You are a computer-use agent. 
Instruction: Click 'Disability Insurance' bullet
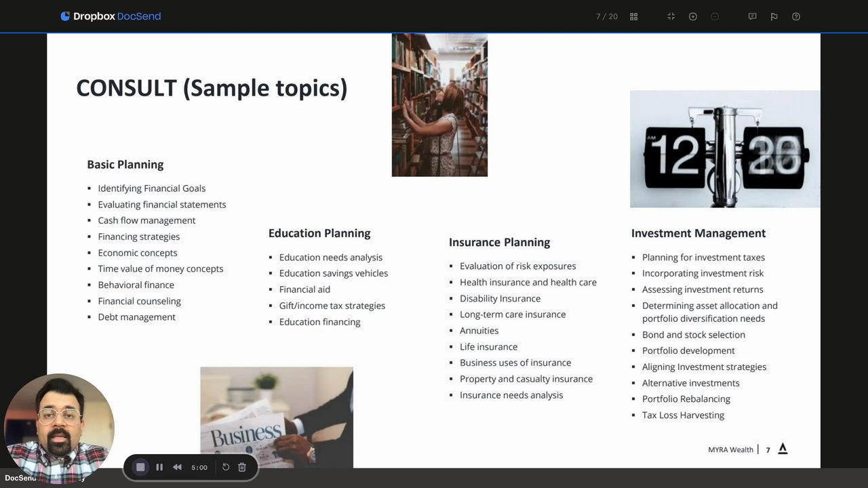500,298
